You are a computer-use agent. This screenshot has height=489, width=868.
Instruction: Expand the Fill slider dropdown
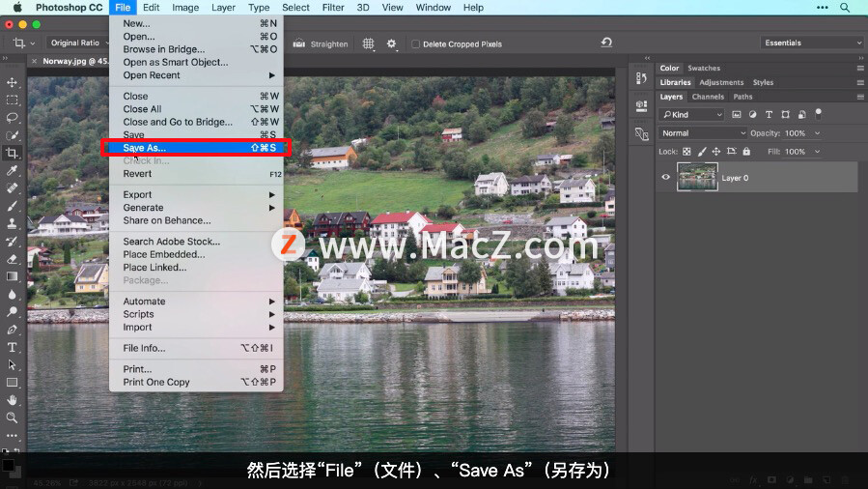[817, 151]
